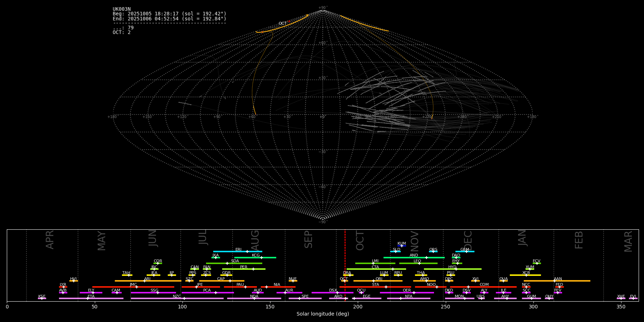The image size is (644, 322).
Task: Click the 350 tick on solar longitude axis
Action: (621, 307)
